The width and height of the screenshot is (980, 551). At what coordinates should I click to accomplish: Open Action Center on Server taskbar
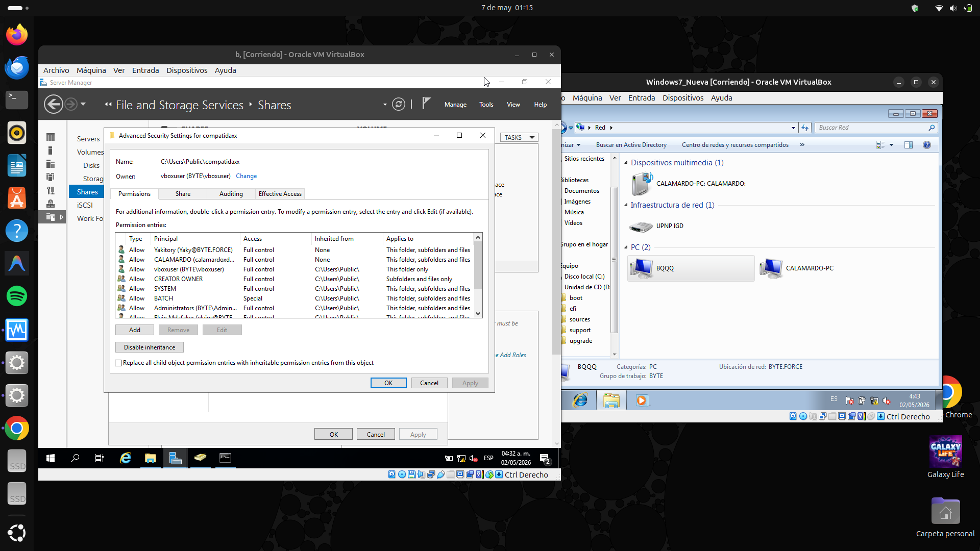545,459
